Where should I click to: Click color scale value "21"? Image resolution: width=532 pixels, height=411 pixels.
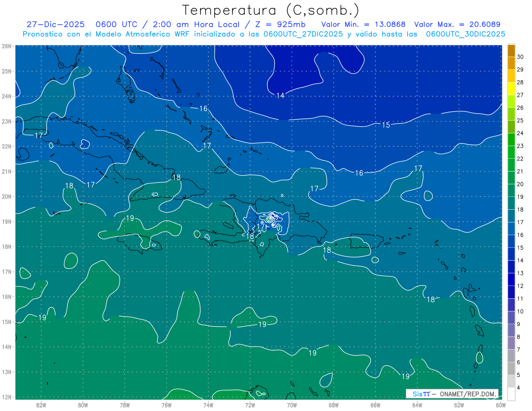point(520,172)
